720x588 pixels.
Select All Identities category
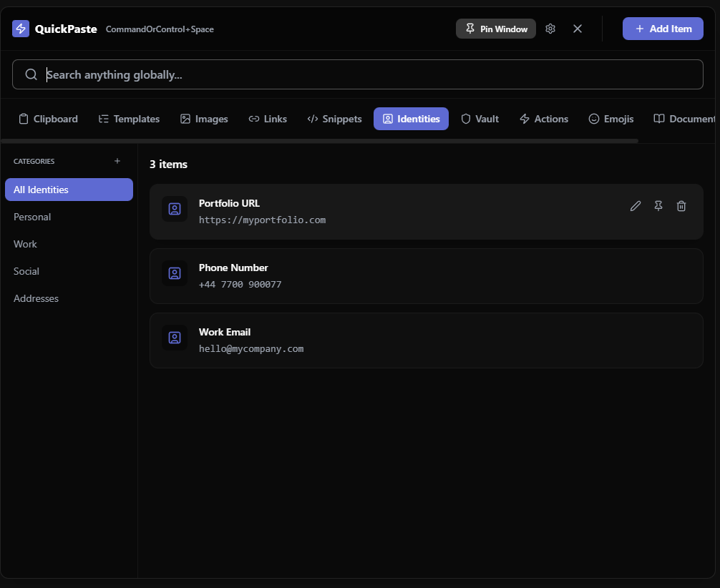coord(69,190)
